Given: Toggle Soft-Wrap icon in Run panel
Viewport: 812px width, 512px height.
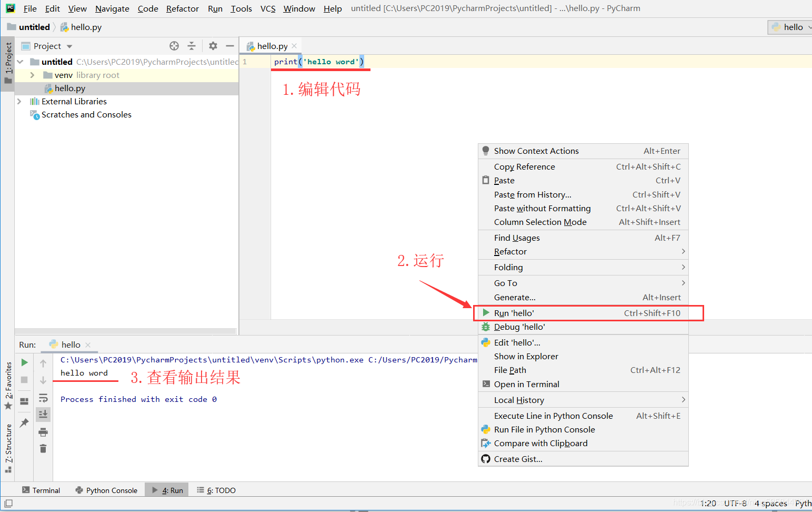Looking at the screenshot, I should (43, 397).
